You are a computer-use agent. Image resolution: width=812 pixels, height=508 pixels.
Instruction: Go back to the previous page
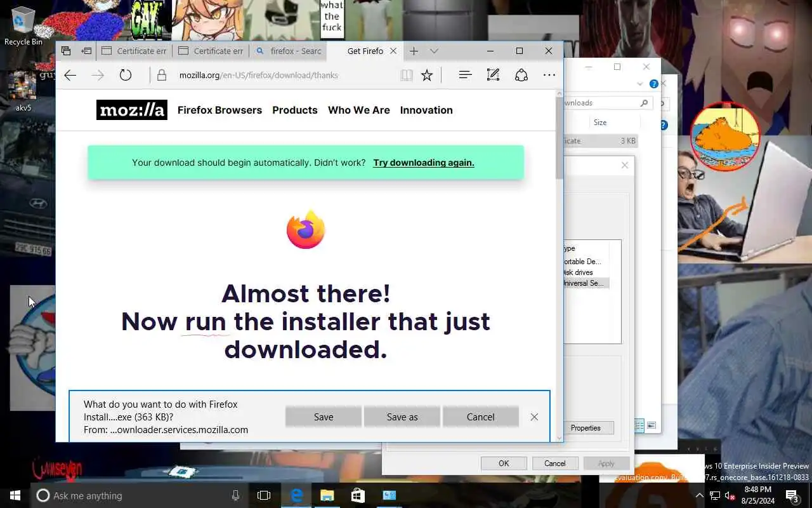[70, 75]
